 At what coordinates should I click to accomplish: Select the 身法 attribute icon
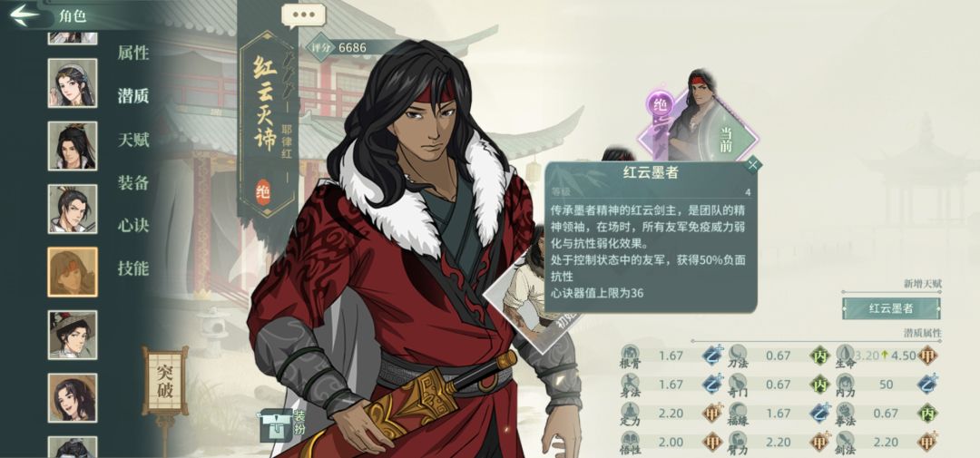coord(630,385)
